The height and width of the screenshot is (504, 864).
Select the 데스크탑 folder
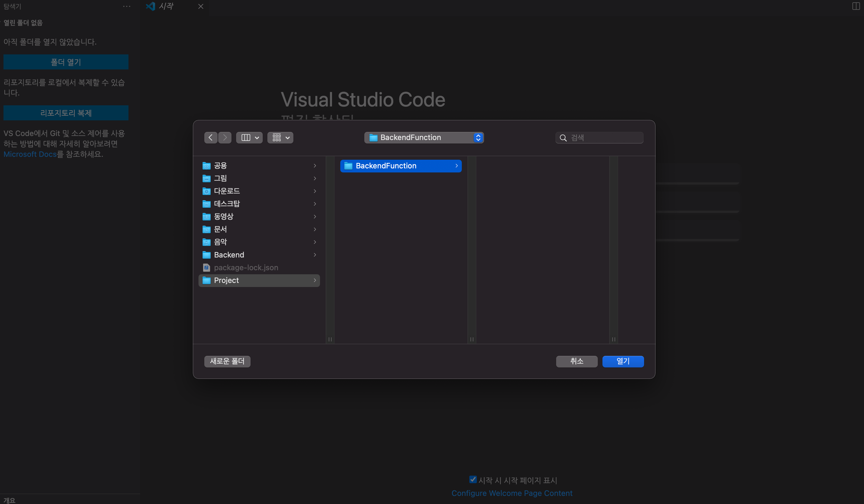[x=259, y=204]
